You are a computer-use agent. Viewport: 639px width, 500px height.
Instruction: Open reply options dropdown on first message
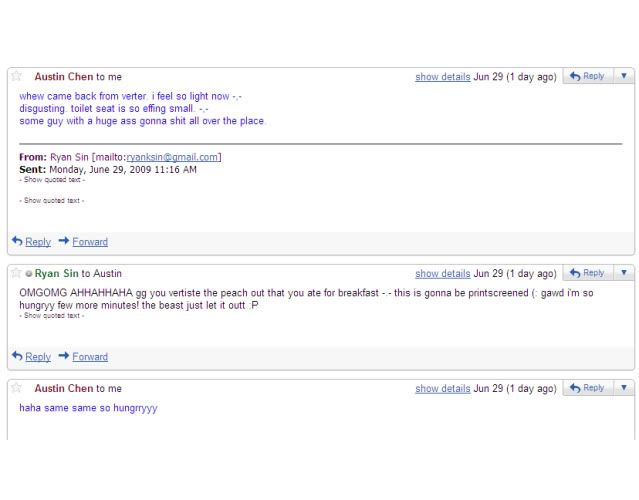click(623, 76)
